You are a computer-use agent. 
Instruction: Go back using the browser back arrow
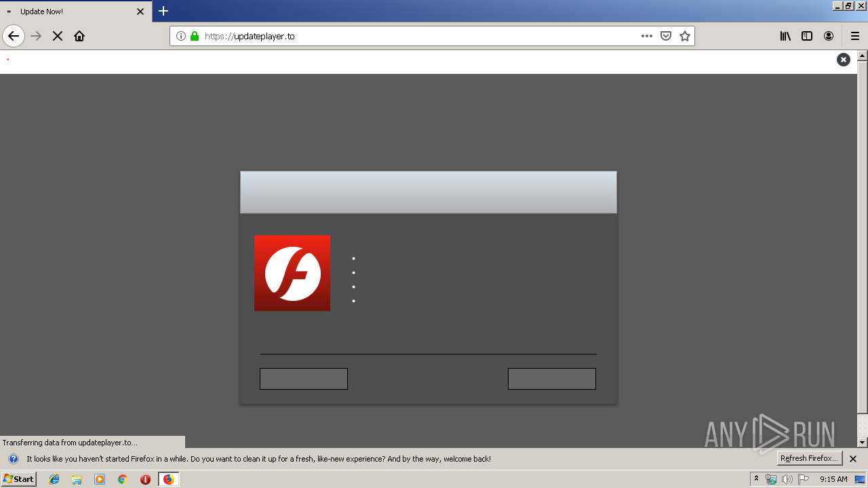click(14, 36)
